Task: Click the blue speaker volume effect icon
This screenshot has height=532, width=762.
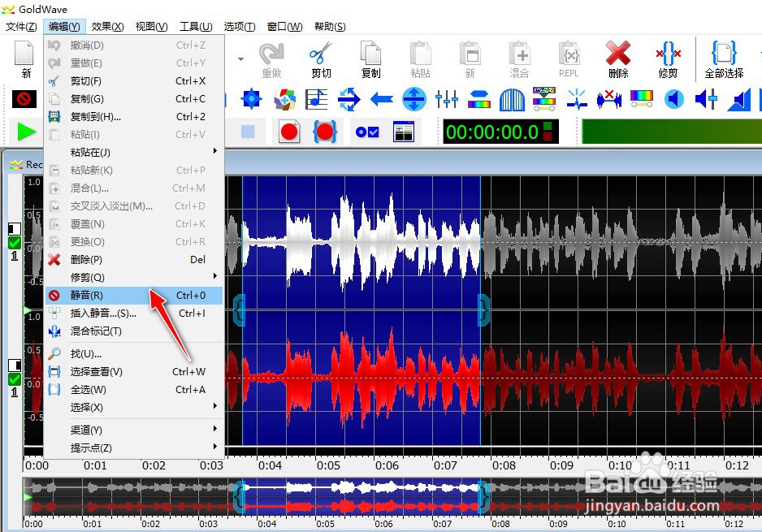Action: (x=674, y=99)
